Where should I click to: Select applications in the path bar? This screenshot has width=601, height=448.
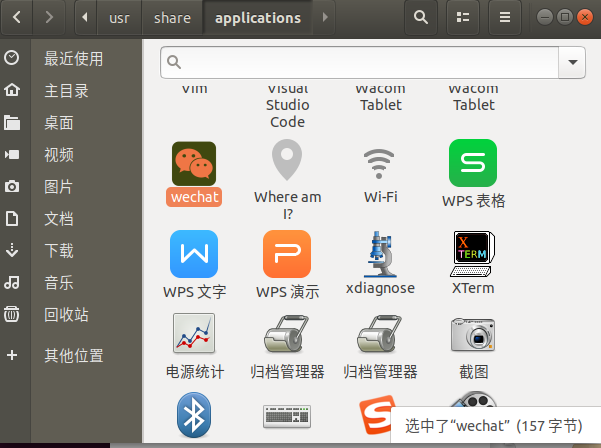(258, 18)
